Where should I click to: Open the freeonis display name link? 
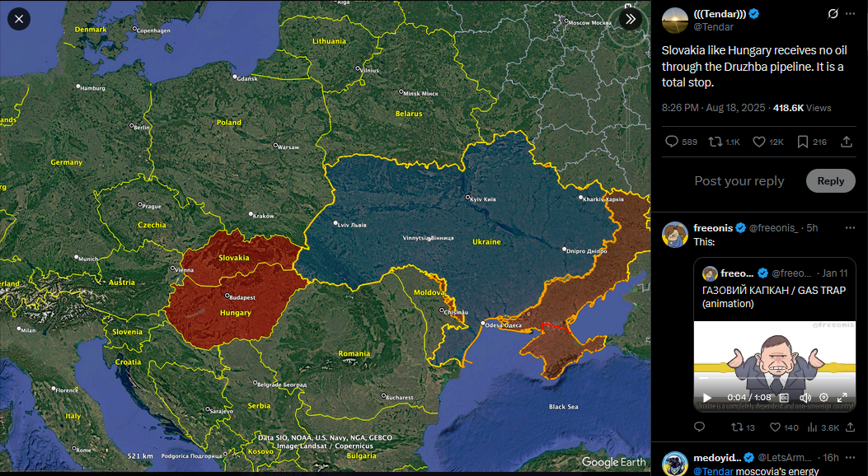click(713, 228)
